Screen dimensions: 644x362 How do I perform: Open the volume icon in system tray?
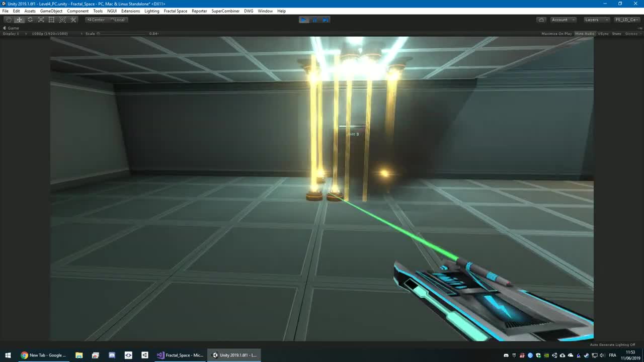(602, 355)
